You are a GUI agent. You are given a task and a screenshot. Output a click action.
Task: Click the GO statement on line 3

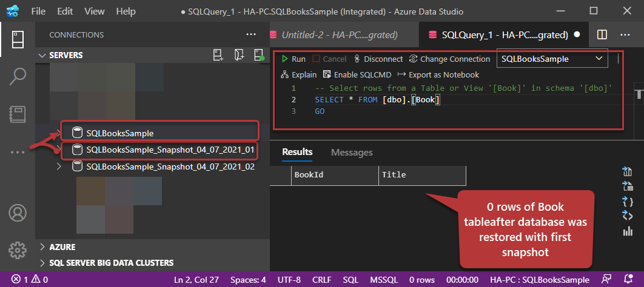click(320, 111)
